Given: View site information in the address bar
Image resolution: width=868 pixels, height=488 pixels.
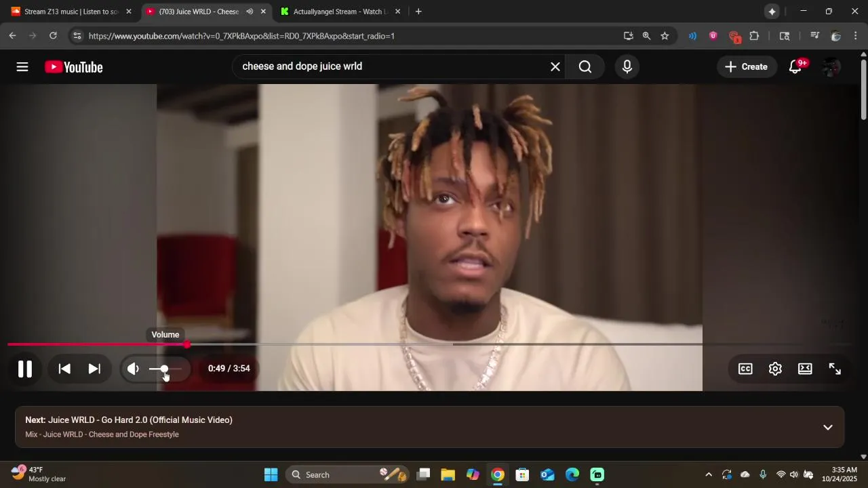Looking at the screenshot, I should click(77, 36).
